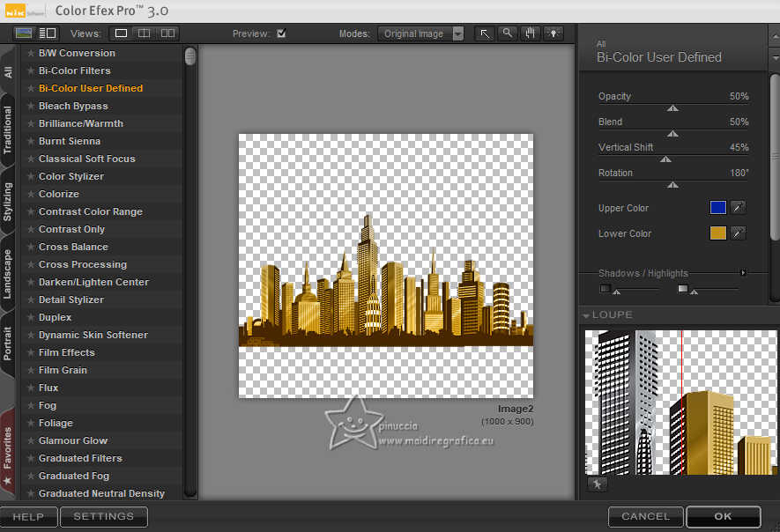Select the arrow pointer tool
780x532 pixels.
tap(485, 33)
